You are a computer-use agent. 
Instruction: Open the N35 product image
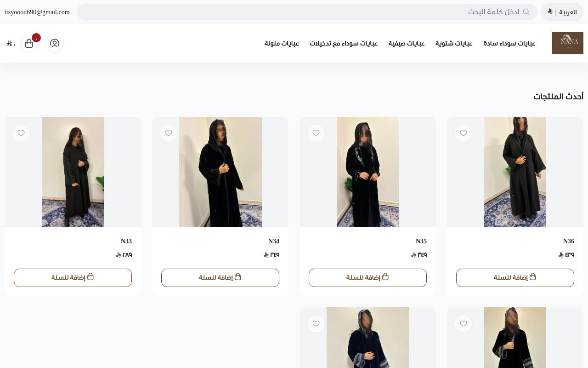pos(367,172)
